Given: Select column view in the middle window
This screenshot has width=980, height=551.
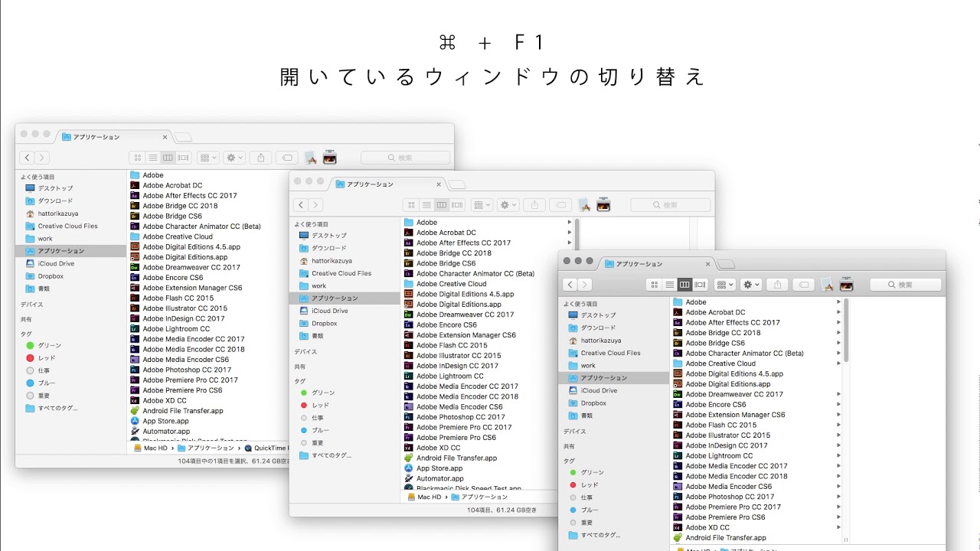Looking at the screenshot, I should pyautogui.click(x=442, y=205).
